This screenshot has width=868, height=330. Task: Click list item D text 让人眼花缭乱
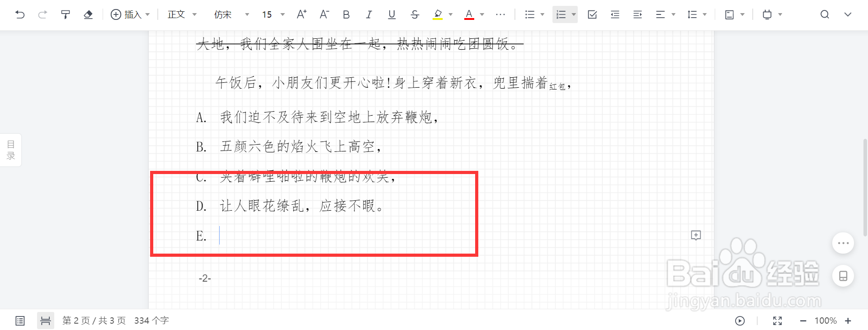(x=262, y=206)
